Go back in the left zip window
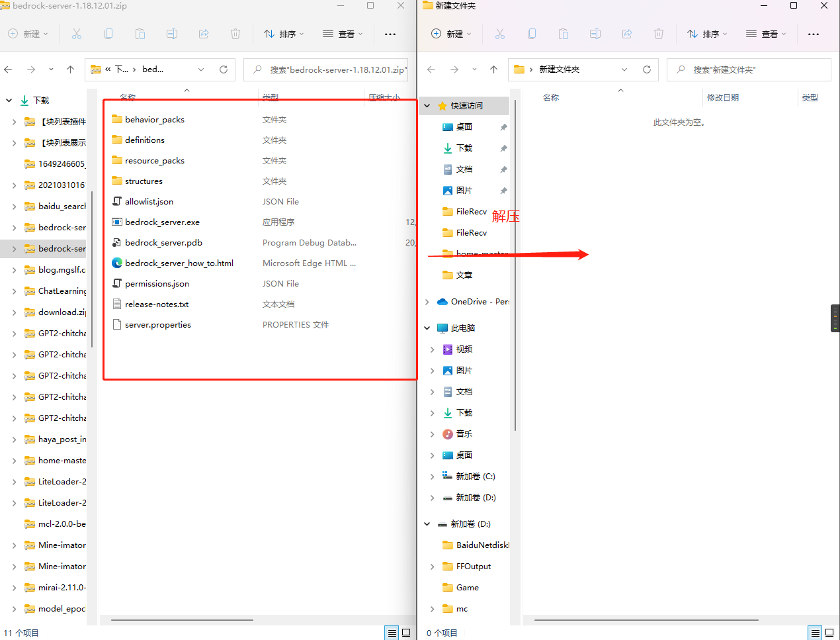The height and width of the screenshot is (640, 840). pyautogui.click(x=8, y=69)
